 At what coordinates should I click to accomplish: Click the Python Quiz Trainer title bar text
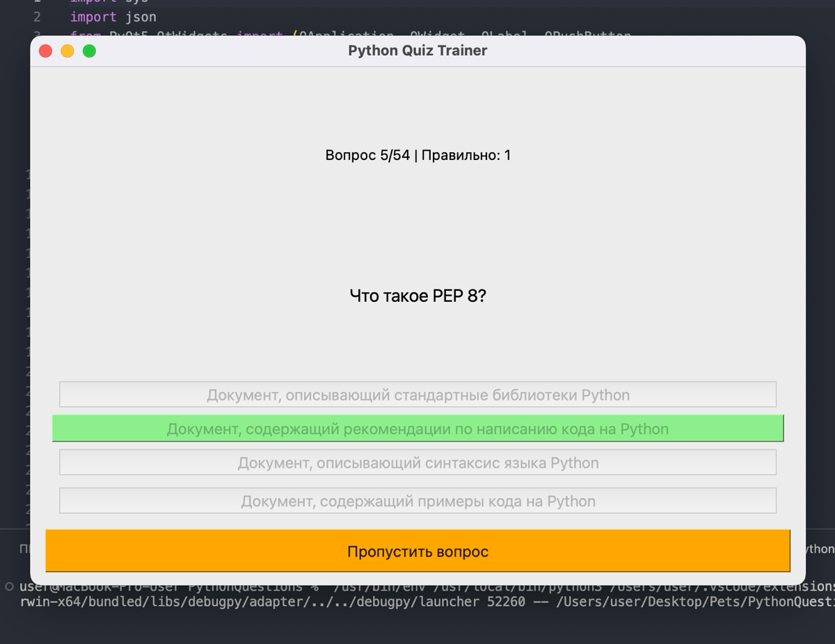[417, 51]
